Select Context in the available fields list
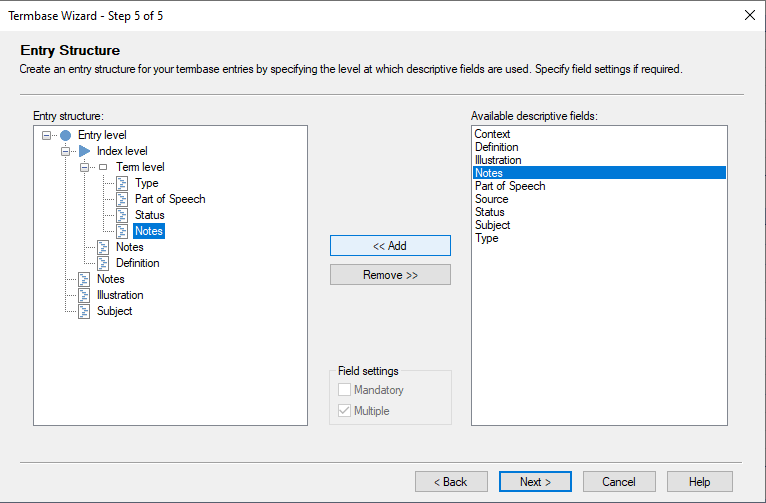766x503 pixels. tap(599, 134)
